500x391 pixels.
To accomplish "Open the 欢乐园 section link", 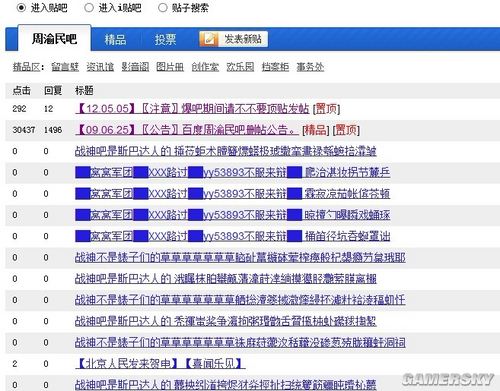I will point(240,67).
